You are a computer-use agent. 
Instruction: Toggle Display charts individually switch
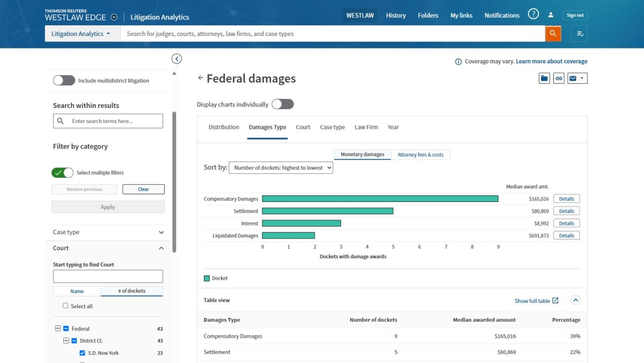coord(282,104)
